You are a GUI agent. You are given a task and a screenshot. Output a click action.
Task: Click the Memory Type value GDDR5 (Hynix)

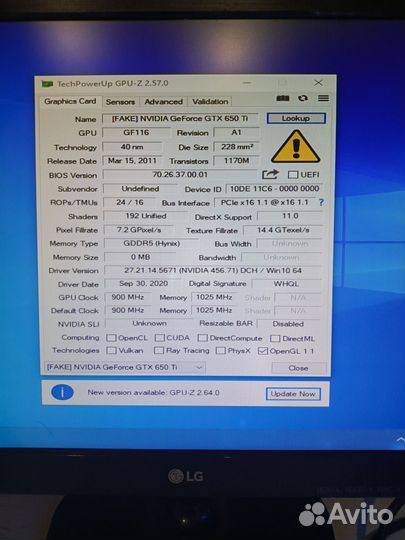(x=152, y=243)
